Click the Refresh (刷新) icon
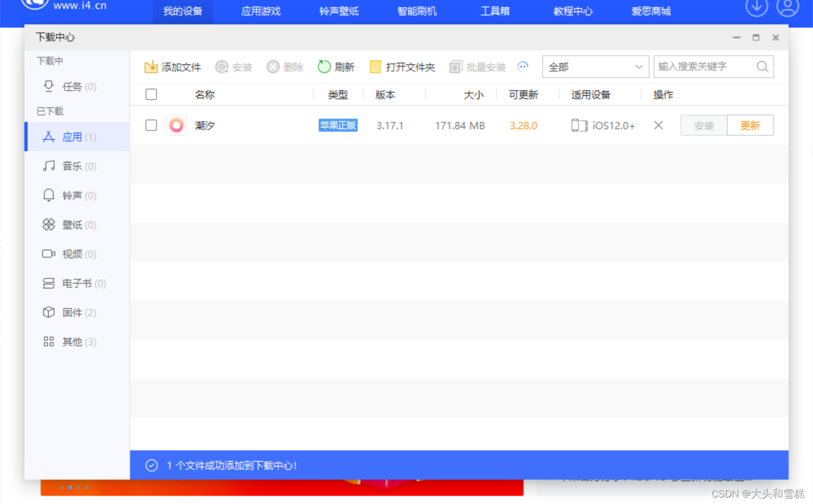The height and width of the screenshot is (504, 813). click(324, 67)
